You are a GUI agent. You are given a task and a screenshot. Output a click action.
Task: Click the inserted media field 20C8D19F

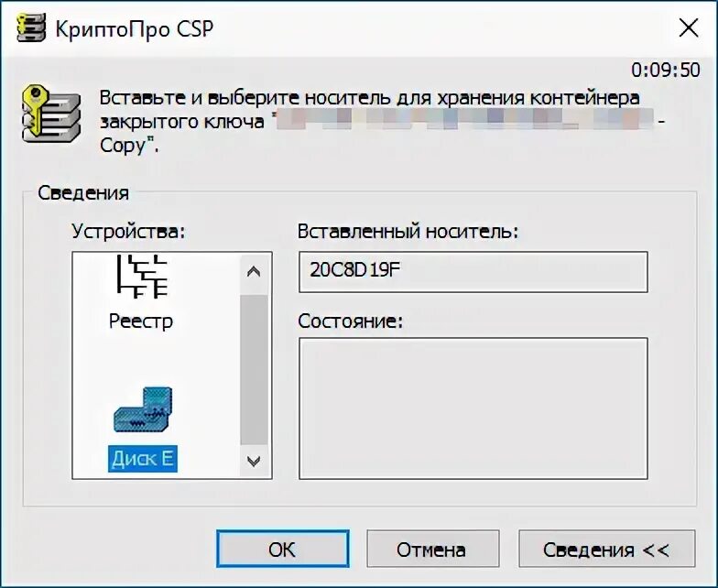(473, 272)
